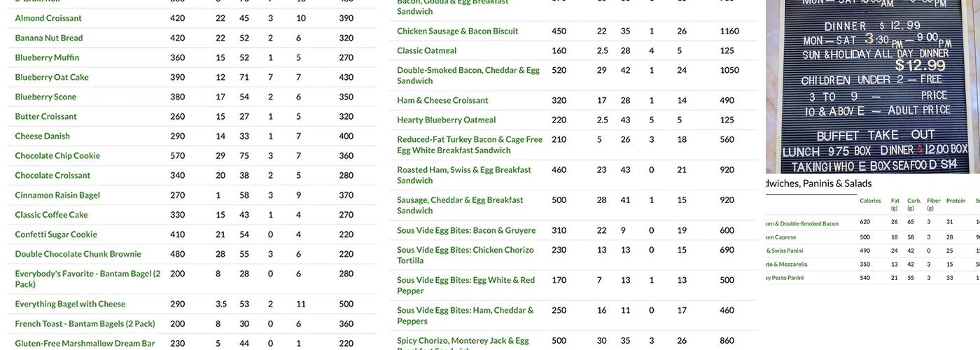Click the Sandwiches, Paninis & Salads heading

point(819,183)
